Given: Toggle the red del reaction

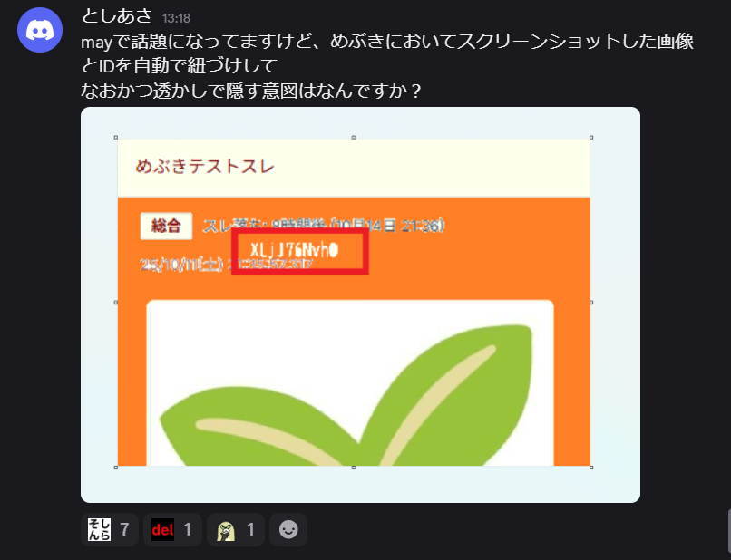Looking at the screenshot, I should [x=172, y=530].
